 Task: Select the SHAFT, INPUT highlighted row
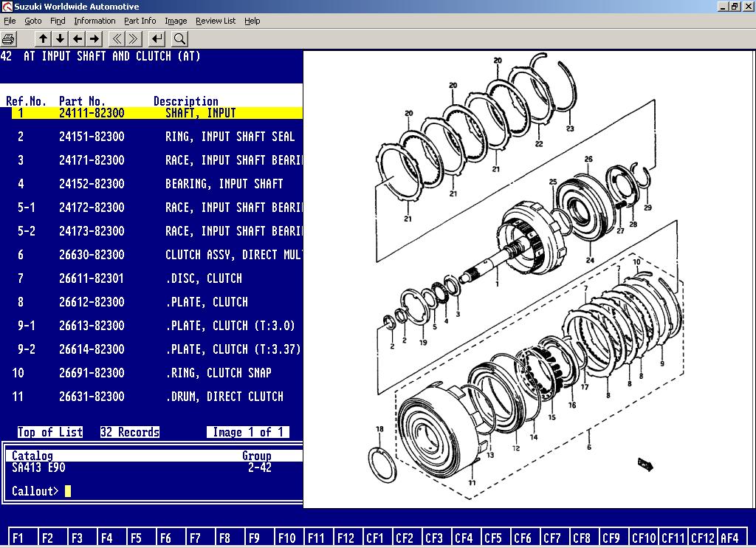pyautogui.click(x=157, y=113)
